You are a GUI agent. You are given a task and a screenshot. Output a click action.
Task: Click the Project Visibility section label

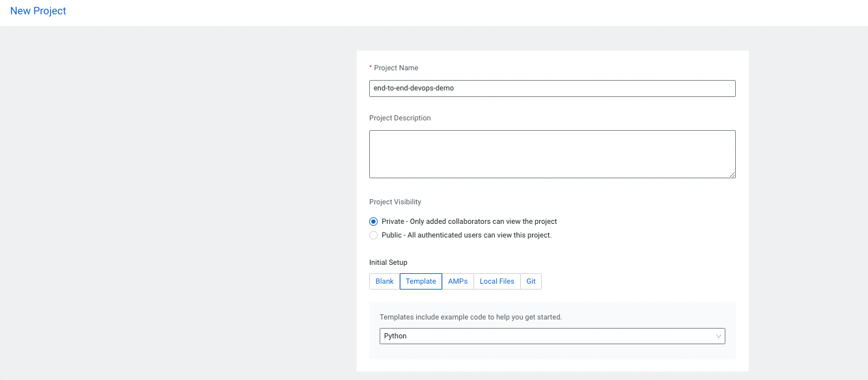395,202
